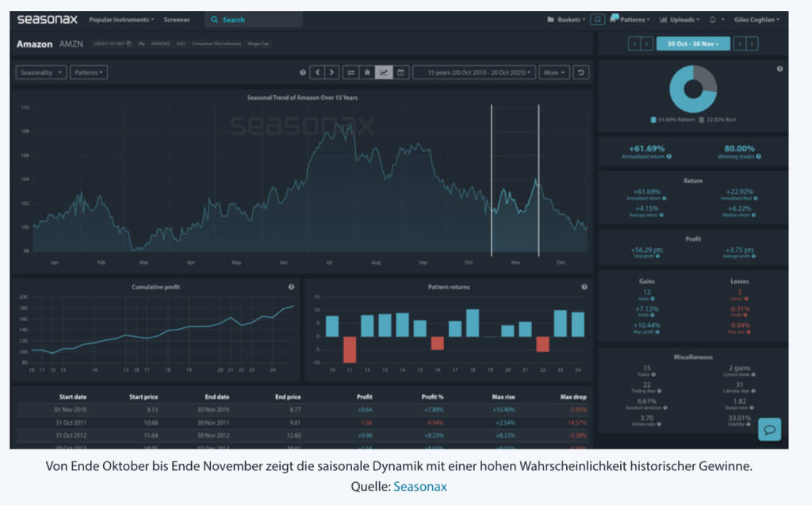Click the help icon on the Cumulative profit panel
The height and width of the screenshot is (505, 812).
click(x=291, y=287)
